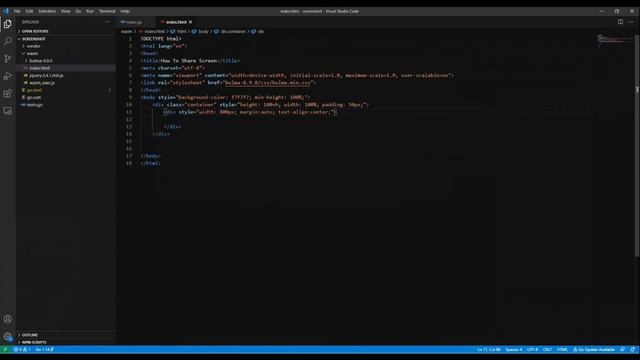Image resolution: width=640 pixels, height=360 pixels.
Task: Click the split editor right icon
Action: (x=620, y=22)
